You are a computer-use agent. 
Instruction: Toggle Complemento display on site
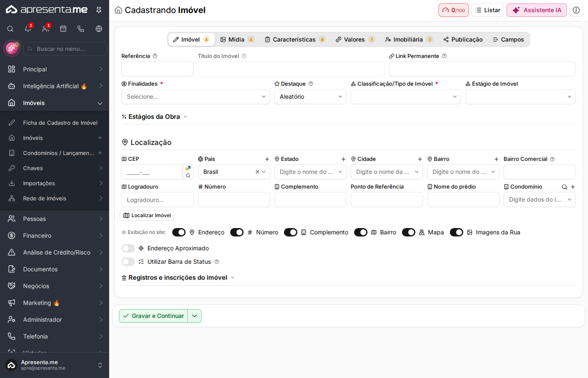pyautogui.click(x=291, y=232)
